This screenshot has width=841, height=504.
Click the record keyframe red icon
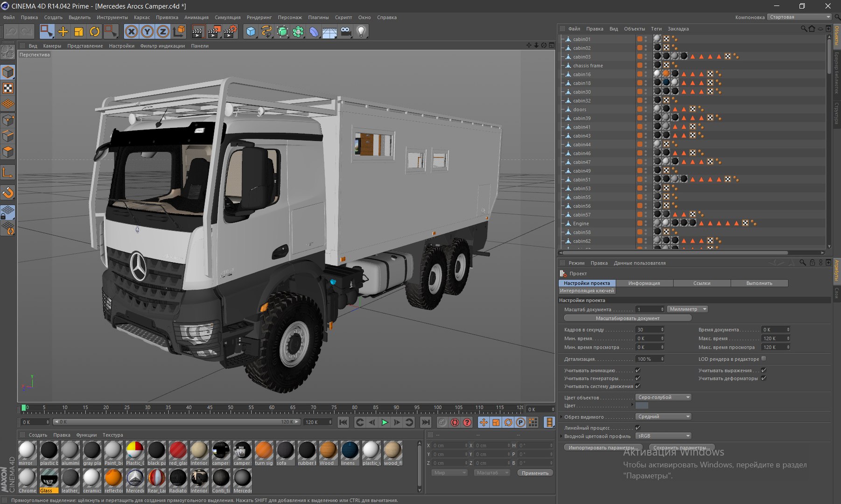(455, 422)
